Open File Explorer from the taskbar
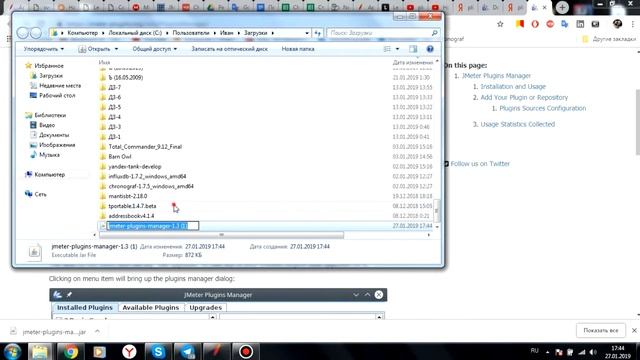 coord(40,351)
